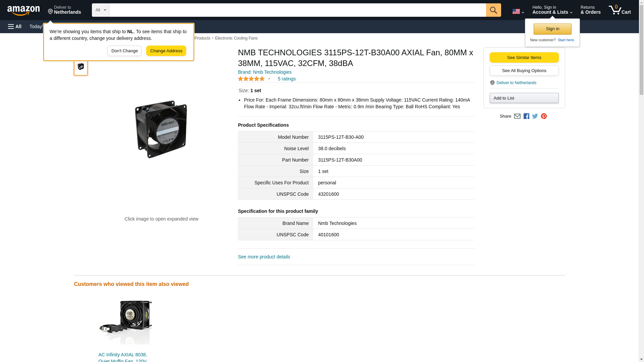Open See more product details link
Screen dimensions: 644x362
[264, 257]
